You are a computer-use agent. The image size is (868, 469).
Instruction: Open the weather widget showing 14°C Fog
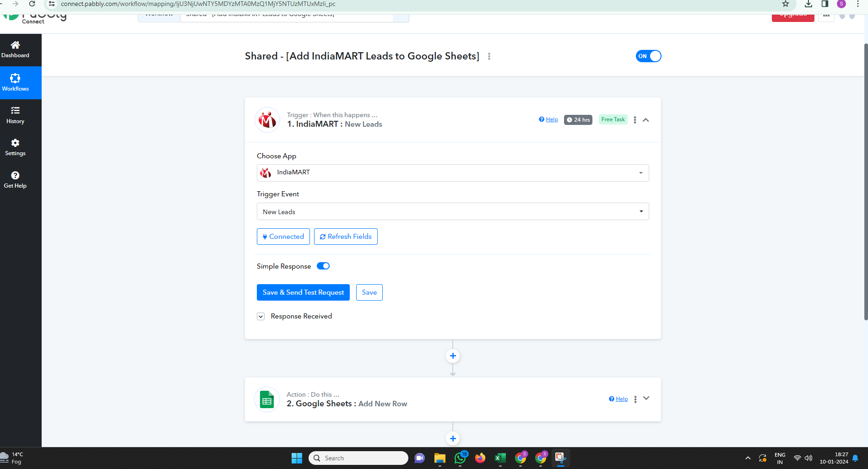[12, 458]
